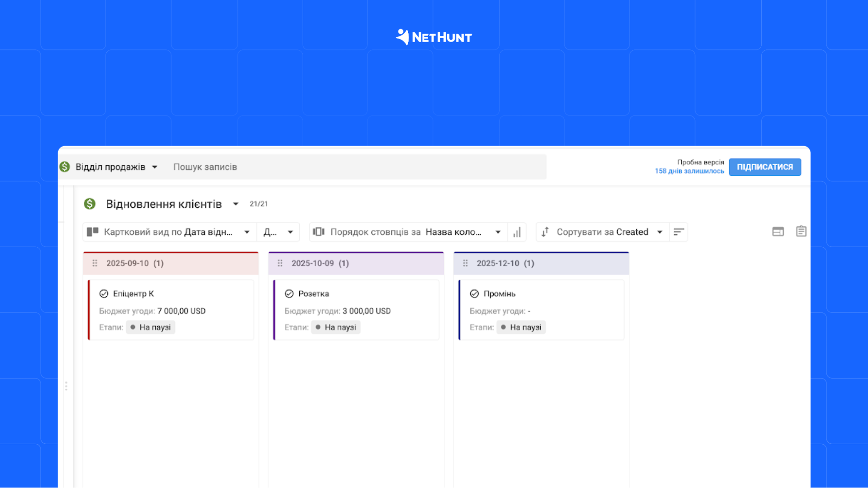Open Сортувати за Created dropdown

tap(602, 232)
